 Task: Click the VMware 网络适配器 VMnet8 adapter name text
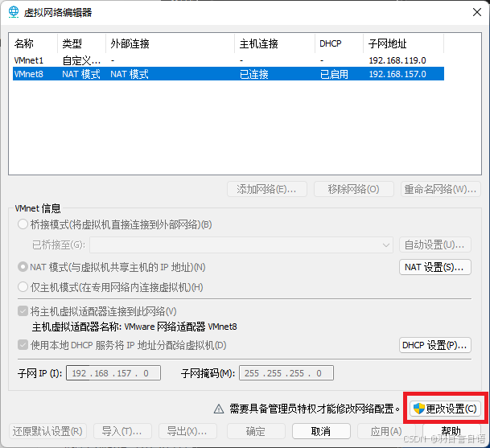[180, 327]
